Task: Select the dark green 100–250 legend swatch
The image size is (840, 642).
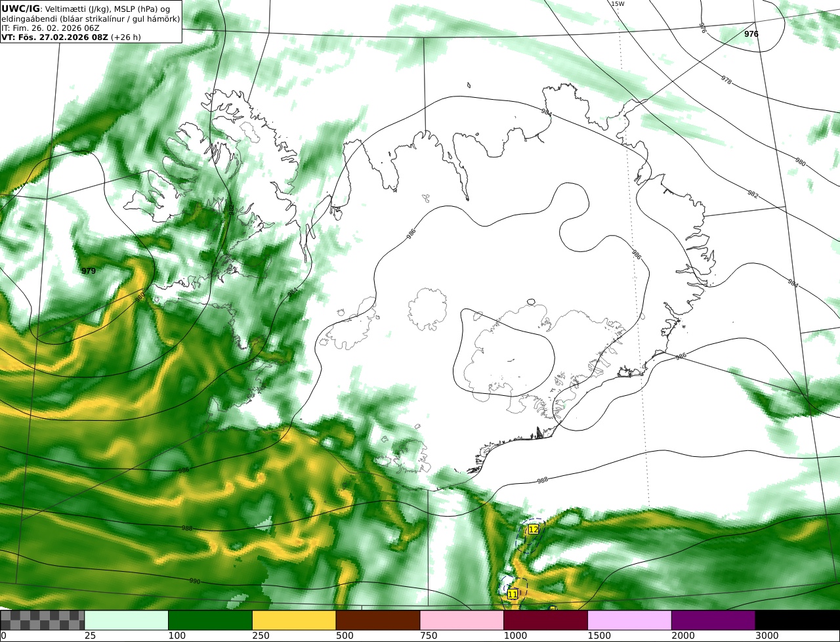Action: (x=211, y=620)
